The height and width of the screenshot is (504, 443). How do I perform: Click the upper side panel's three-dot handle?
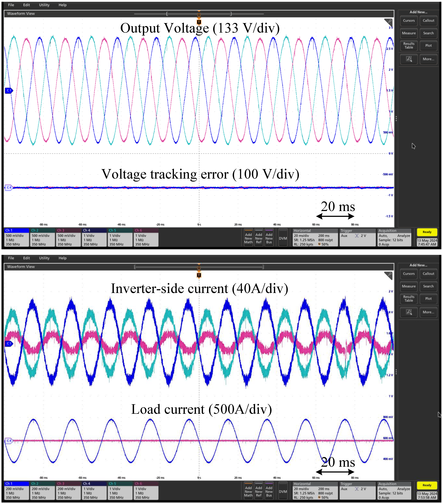point(396,119)
